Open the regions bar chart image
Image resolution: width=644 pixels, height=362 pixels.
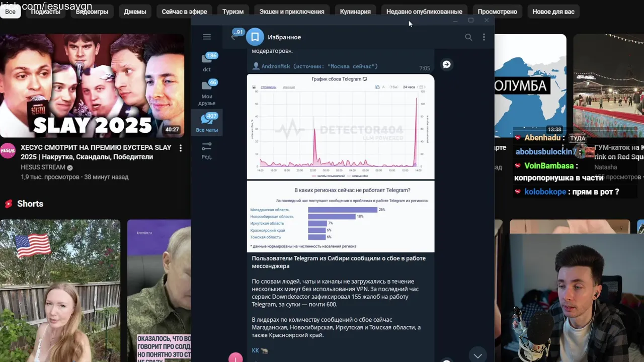(341, 216)
